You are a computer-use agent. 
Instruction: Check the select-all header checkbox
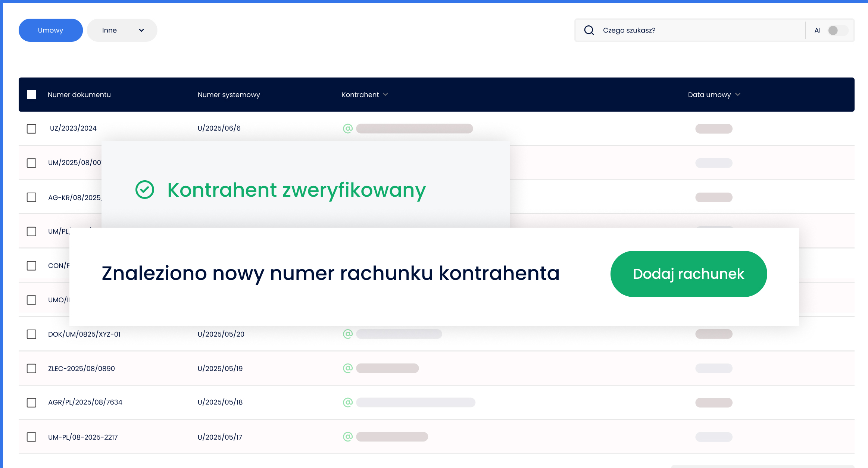(32, 95)
